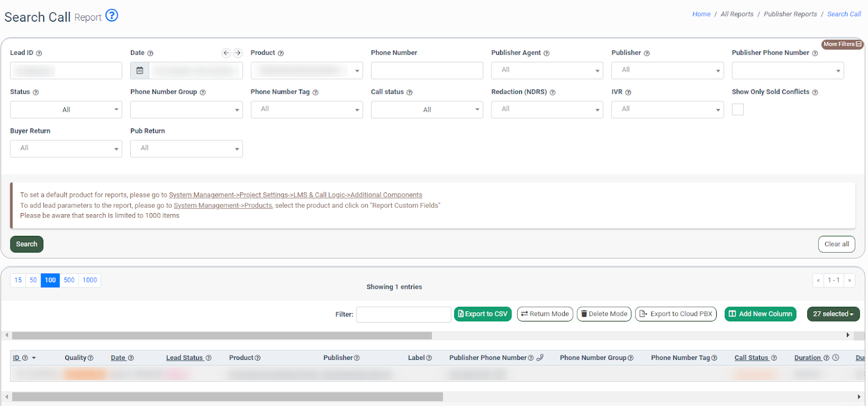868x406 pixels.
Task: Select 500 entries per page
Action: [69, 280]
